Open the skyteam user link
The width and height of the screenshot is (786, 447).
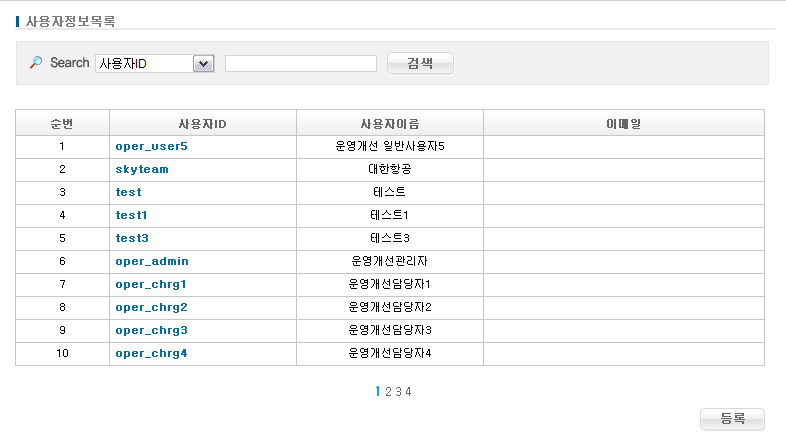coord(141,169)
